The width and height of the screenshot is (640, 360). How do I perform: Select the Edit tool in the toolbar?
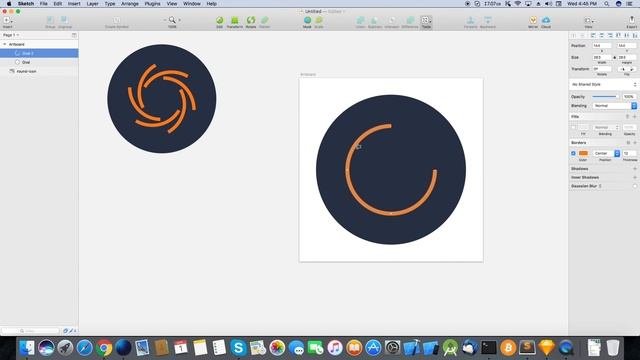click(x=220, y=22)
